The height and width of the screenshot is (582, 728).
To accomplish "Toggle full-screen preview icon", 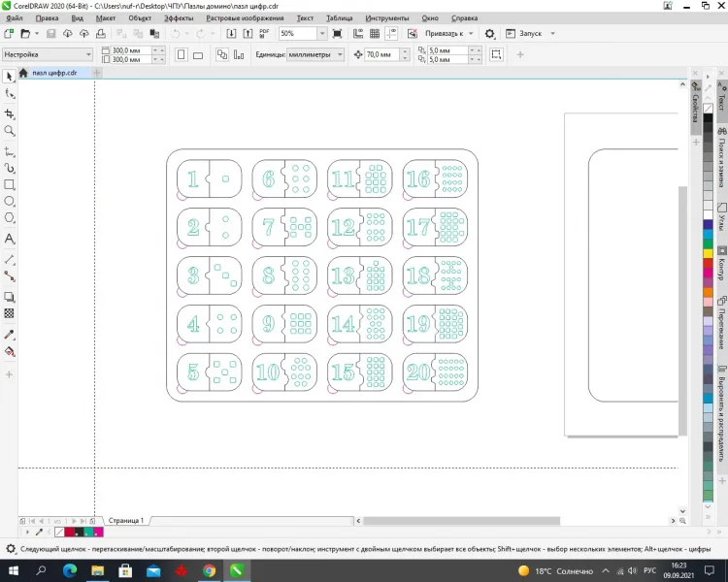I will pos(338,33).
